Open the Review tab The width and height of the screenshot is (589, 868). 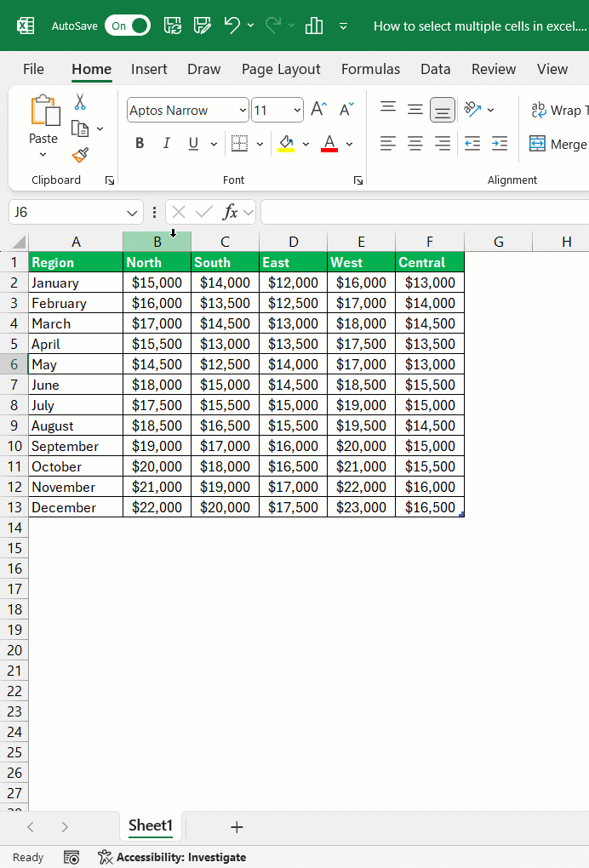coord(493,69)
